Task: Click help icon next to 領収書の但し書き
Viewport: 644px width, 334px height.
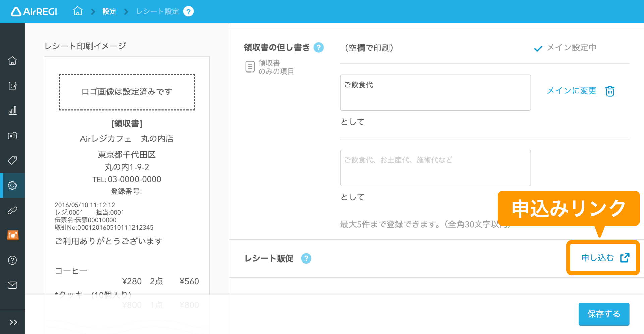Action: click(x=319, y=48)
